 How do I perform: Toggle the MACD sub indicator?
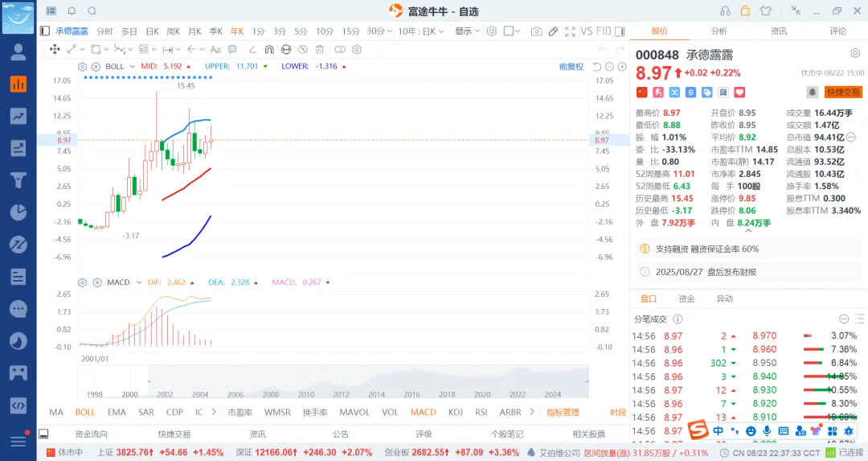point(424,412)
